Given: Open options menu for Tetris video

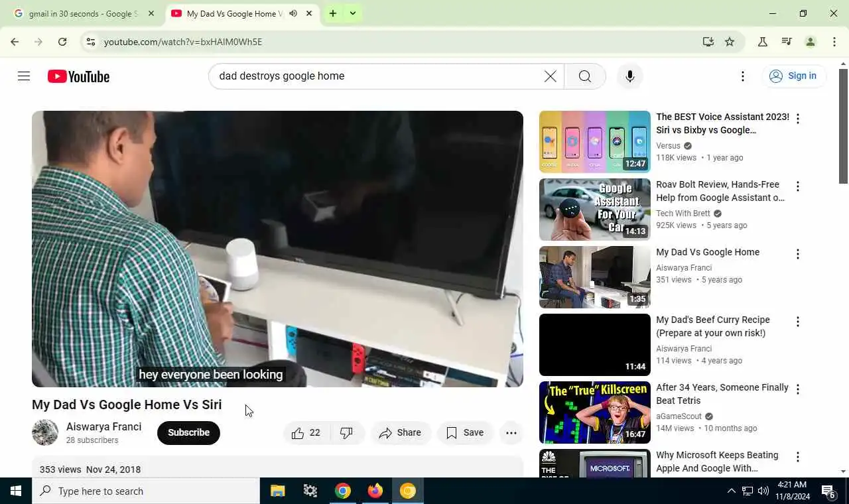Looking at the screenshot, I should (798, 389).
